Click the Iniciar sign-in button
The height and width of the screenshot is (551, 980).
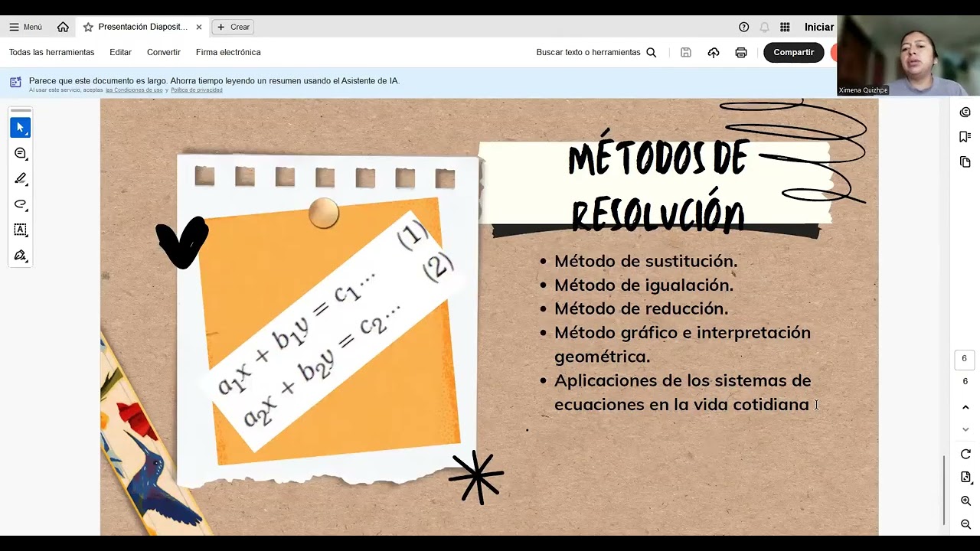tap(818, 27)
